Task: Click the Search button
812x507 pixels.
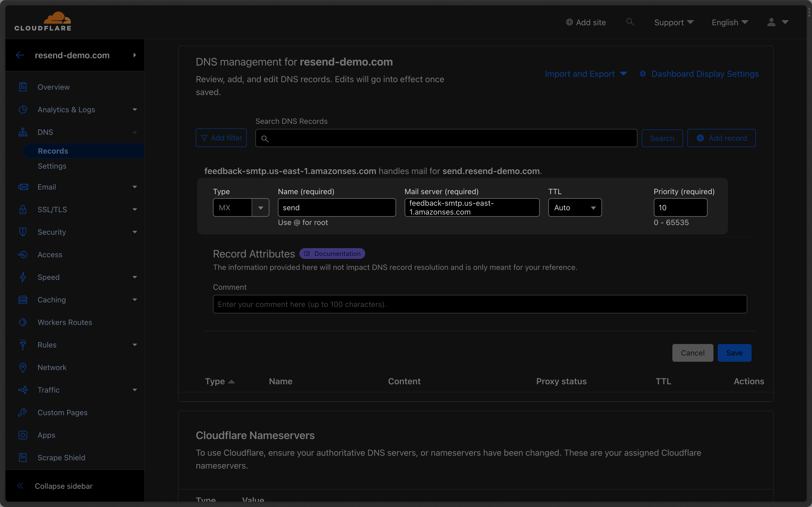Action: point(662,138)
